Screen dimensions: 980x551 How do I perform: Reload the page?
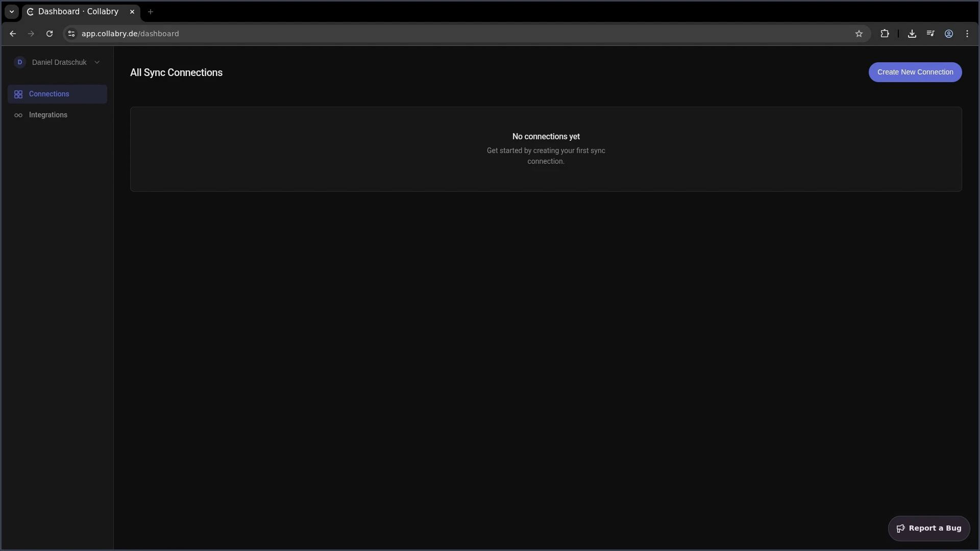tap(50, 34)
